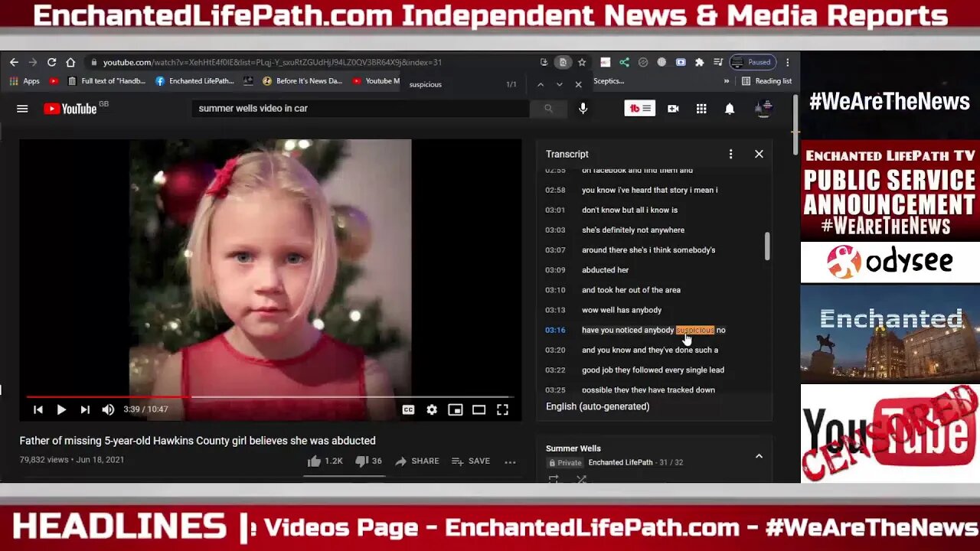Toggle closed captions CC button
This screenshot has width=980, height=551.
click(408, 409)
